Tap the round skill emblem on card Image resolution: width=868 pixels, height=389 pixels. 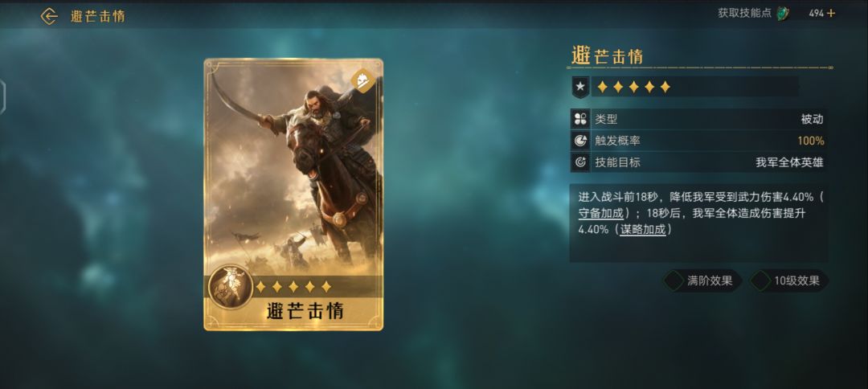tap(231, 286)
